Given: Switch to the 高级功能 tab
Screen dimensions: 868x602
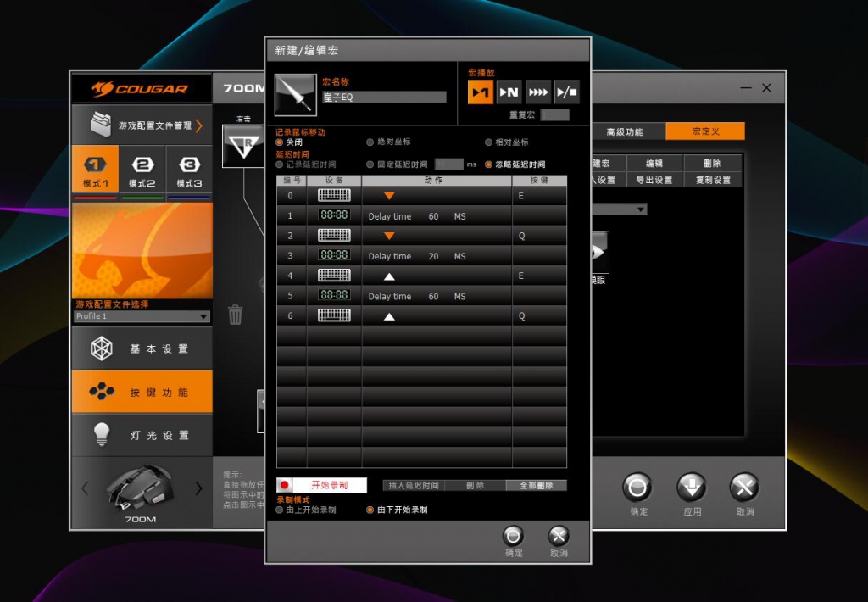Looking at the screenshot, I should pos(625,131).
